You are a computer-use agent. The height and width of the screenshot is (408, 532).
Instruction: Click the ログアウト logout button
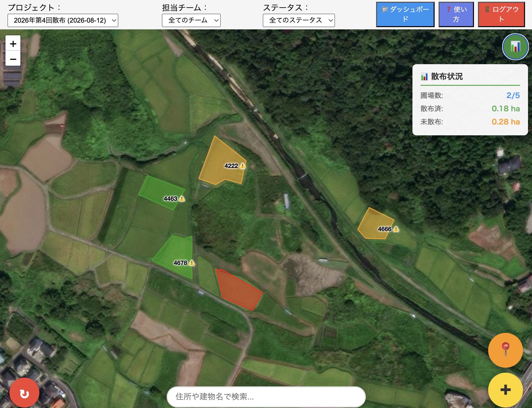click(x=501, y=14)
